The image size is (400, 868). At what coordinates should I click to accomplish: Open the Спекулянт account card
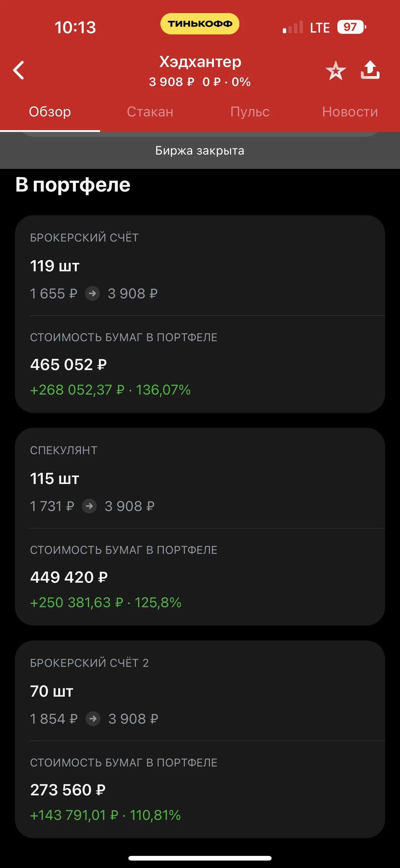click(200, 526)
